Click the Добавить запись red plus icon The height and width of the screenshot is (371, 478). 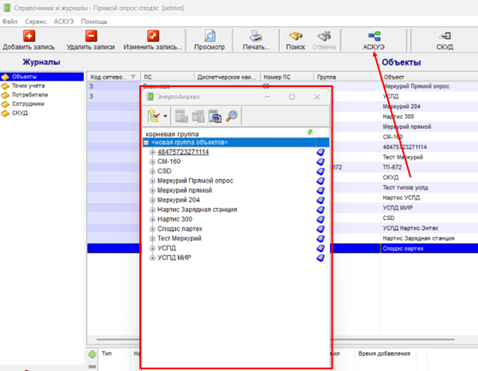[29, 36]
